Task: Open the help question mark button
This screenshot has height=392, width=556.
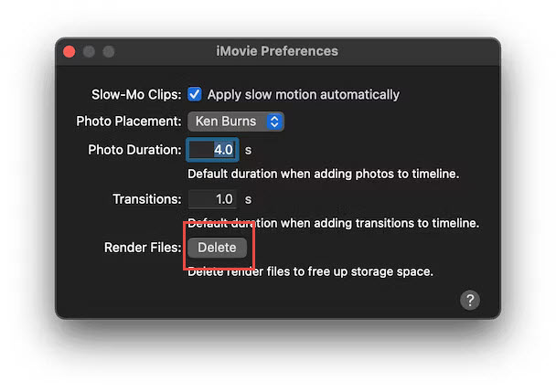Action: tap(470, 300)
